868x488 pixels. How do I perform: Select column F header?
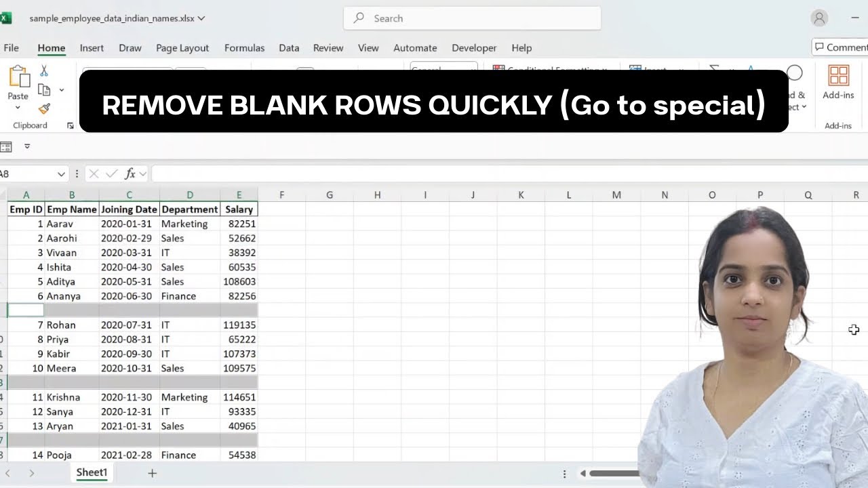click(x=281, y=195)
